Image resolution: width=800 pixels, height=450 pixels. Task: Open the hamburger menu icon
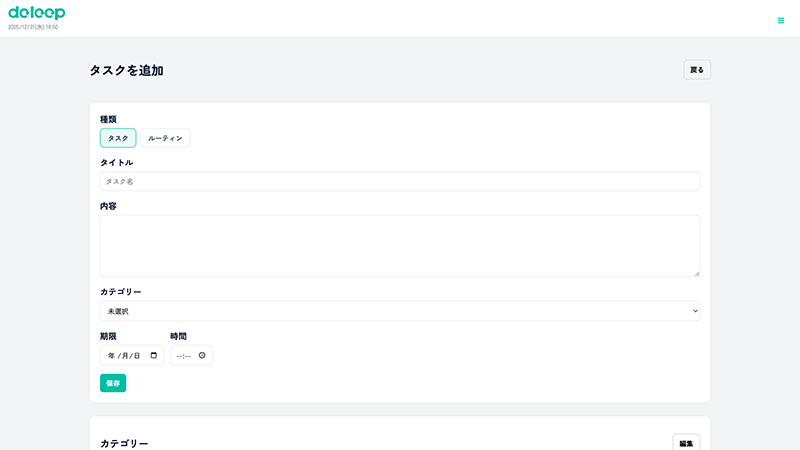781,20
